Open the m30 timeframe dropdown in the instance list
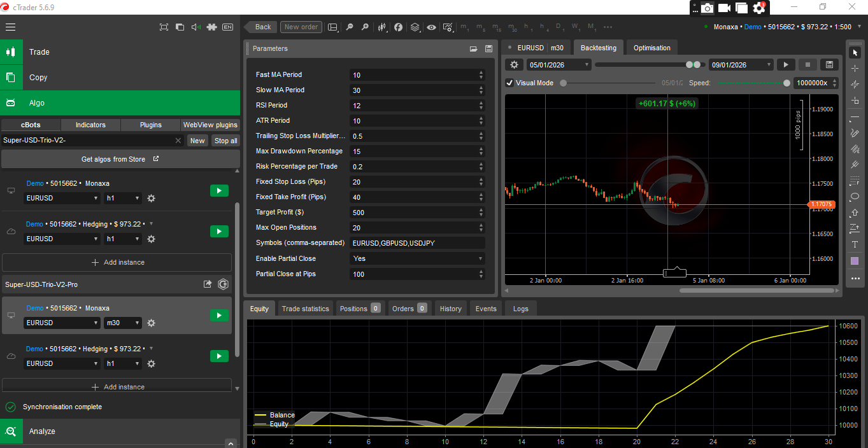This screenshot has height=448, width=868. (x=122, y=323)
